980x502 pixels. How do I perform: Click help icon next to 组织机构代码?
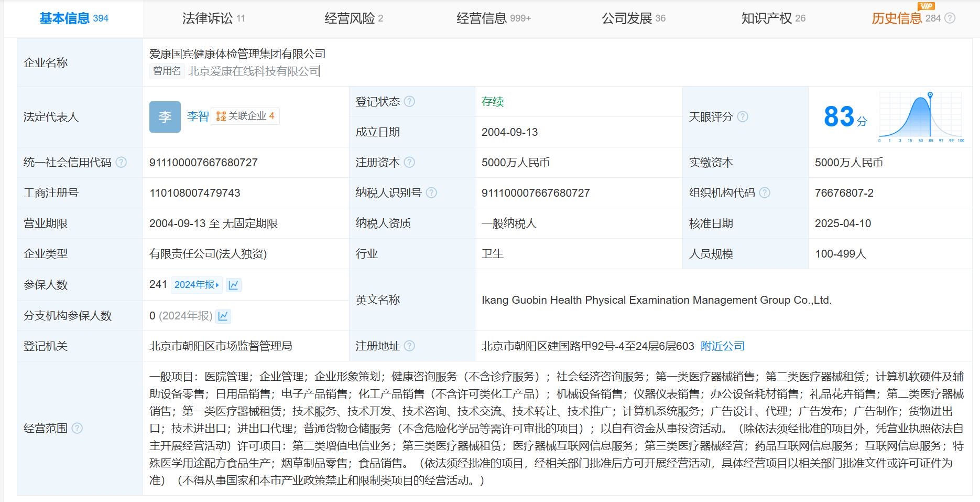tap(765, 193)
